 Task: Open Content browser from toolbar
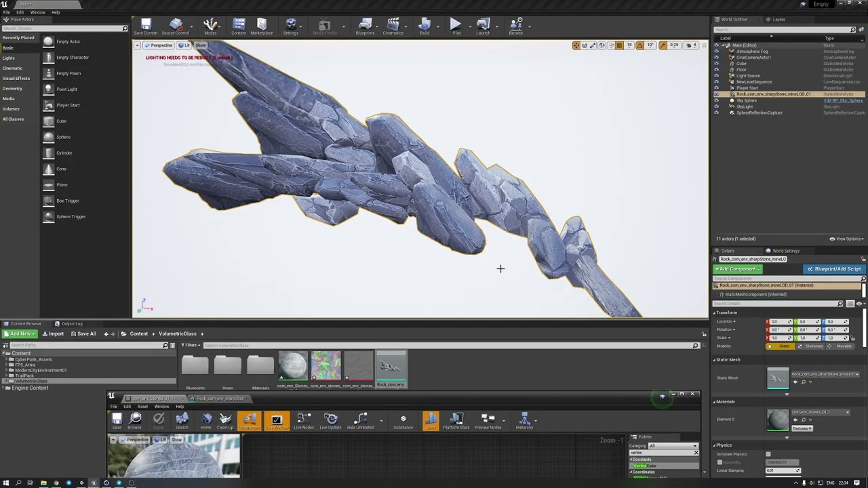[239, 26]
